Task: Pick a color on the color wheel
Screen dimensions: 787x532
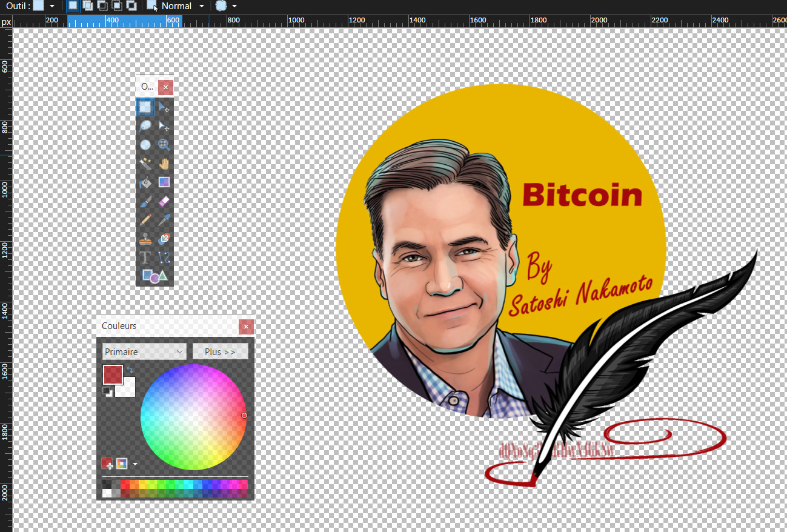Action: click(x=193, y=417)
